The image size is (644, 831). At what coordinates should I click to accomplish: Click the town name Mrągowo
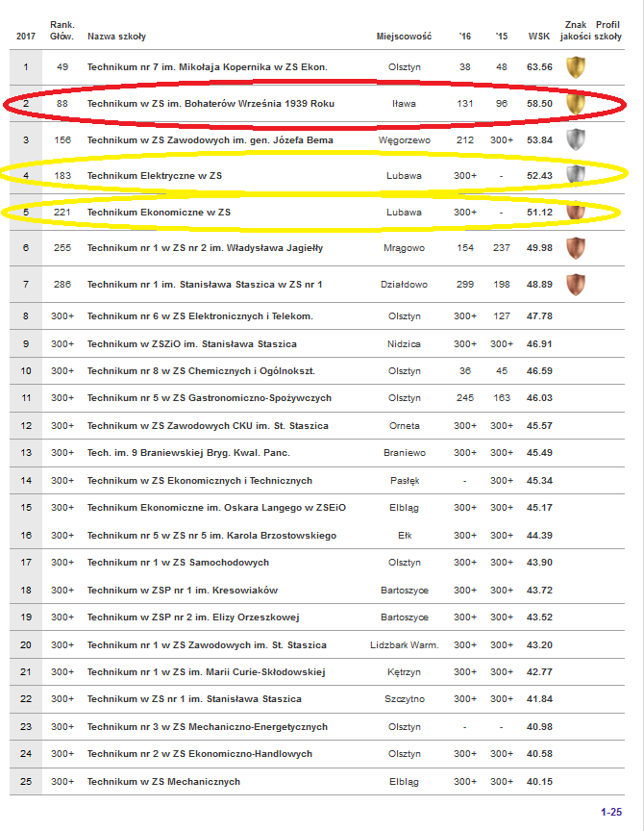(404, 248)
